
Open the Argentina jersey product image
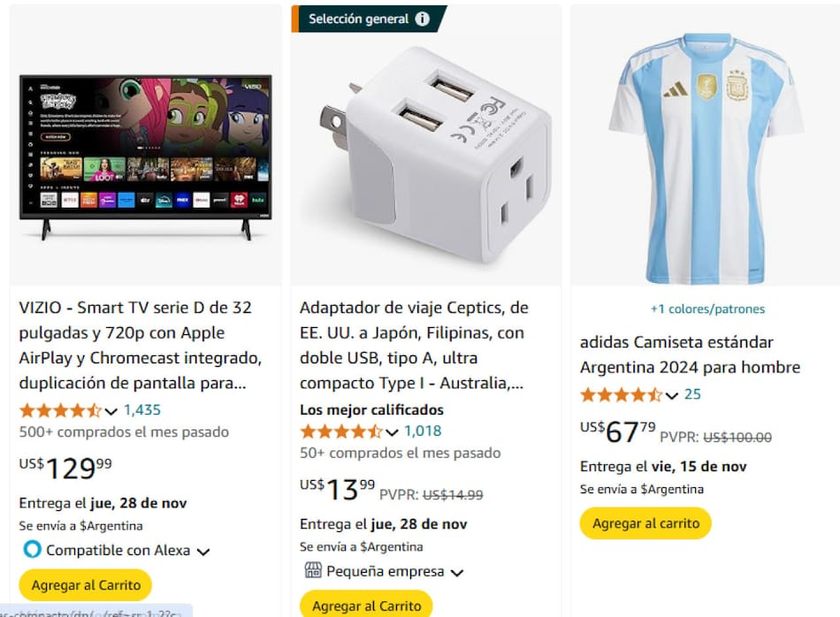coord(705,158)
